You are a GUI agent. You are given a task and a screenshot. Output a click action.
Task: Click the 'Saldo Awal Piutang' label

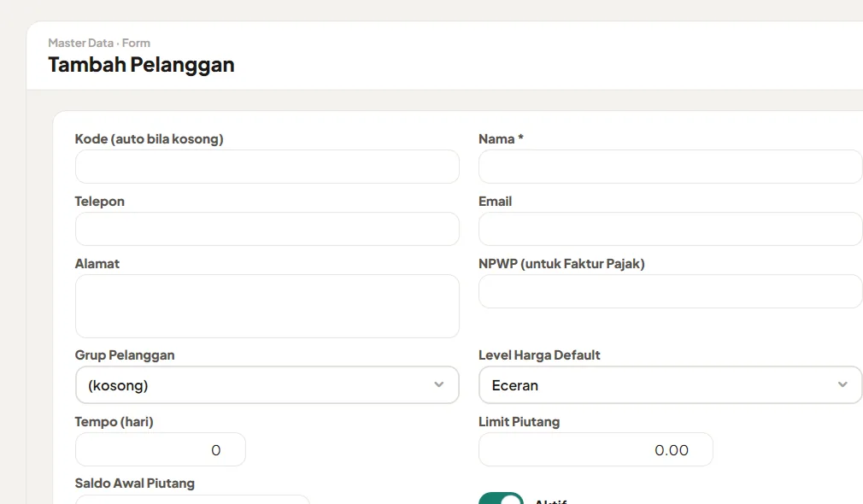135,483
